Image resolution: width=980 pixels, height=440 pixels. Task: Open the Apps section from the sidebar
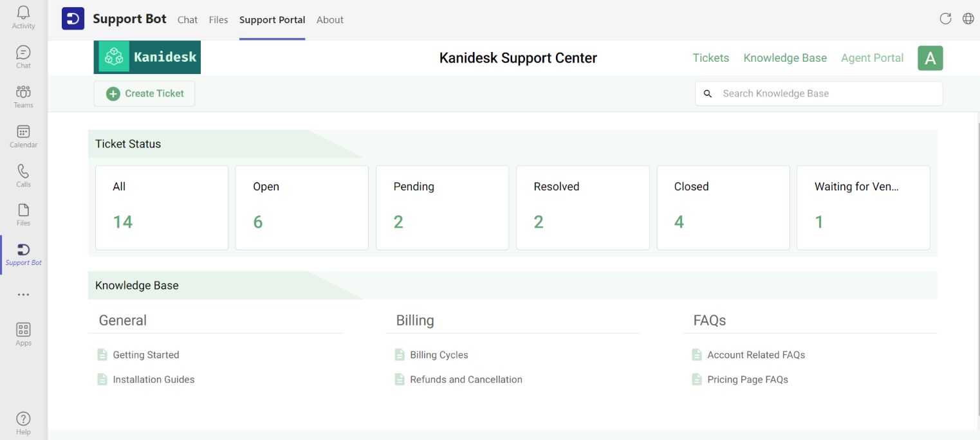23,333
